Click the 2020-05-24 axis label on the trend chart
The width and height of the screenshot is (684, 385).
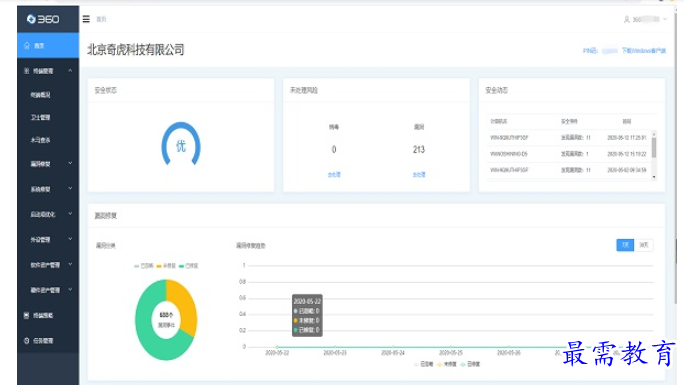(393, 353)
